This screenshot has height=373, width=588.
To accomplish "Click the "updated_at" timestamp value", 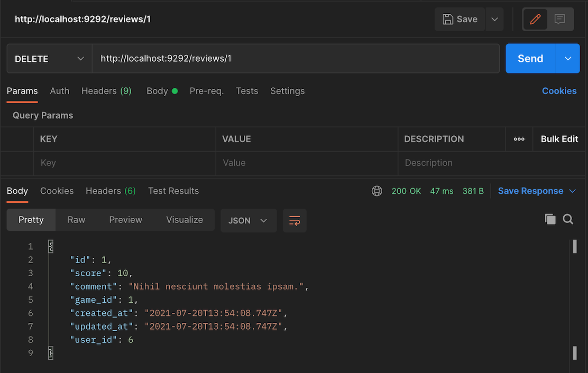I will pos(214,327).
